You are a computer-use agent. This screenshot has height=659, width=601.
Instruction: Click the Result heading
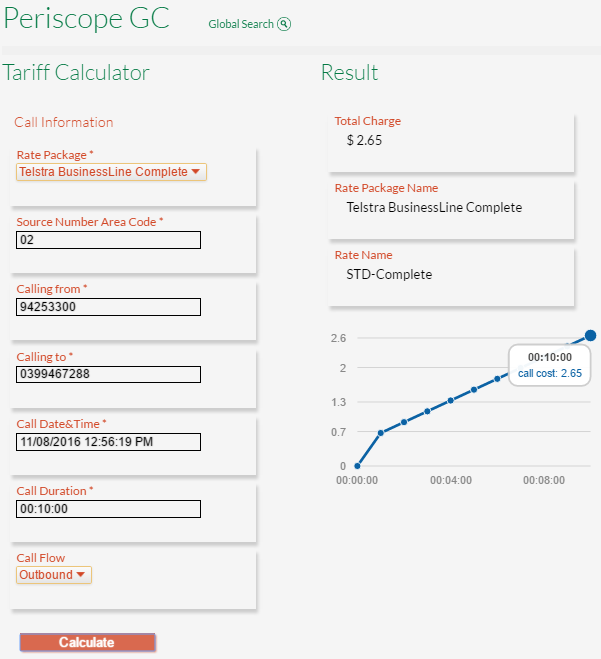(350, 73)
